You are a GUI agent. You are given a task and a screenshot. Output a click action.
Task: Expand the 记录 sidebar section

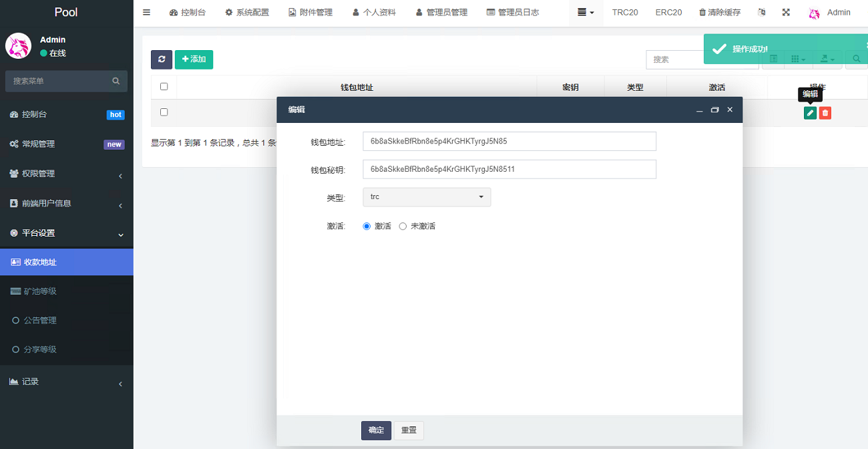click(67, 382)
